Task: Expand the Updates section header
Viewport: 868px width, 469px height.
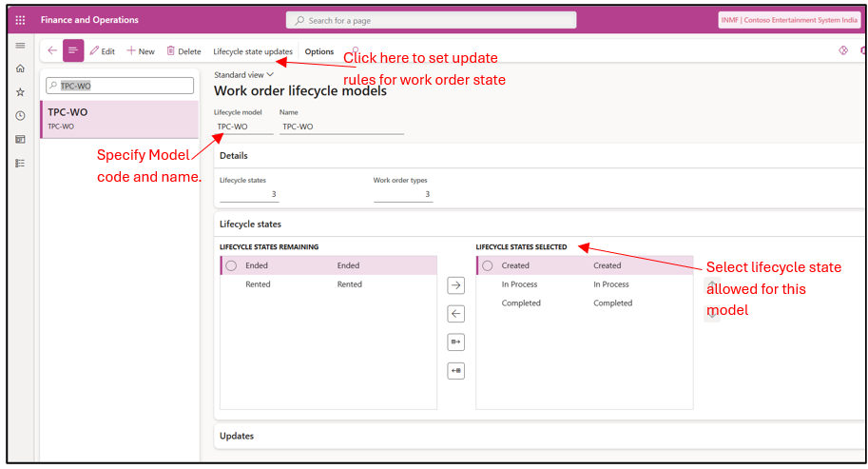Action: (539, 437)
